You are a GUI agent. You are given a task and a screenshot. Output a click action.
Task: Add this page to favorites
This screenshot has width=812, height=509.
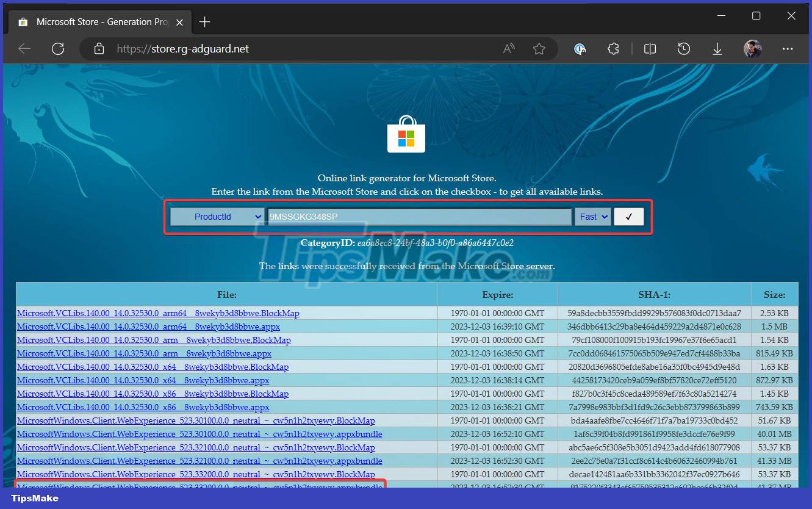coord(539,49)
